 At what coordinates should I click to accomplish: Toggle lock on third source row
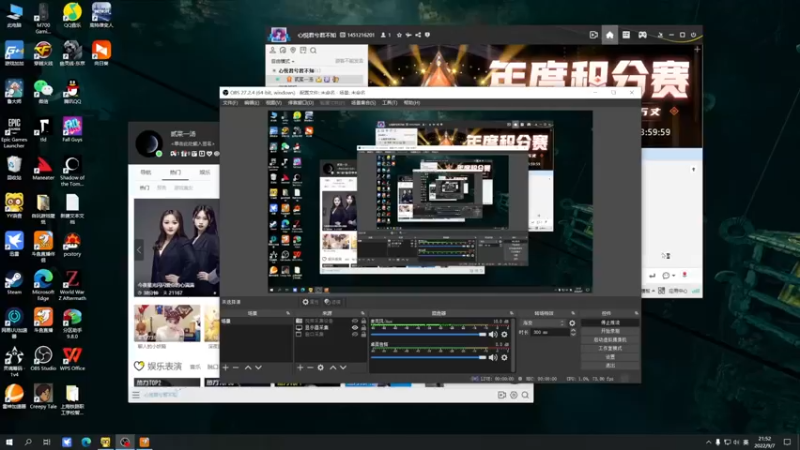tap(363, 334)
